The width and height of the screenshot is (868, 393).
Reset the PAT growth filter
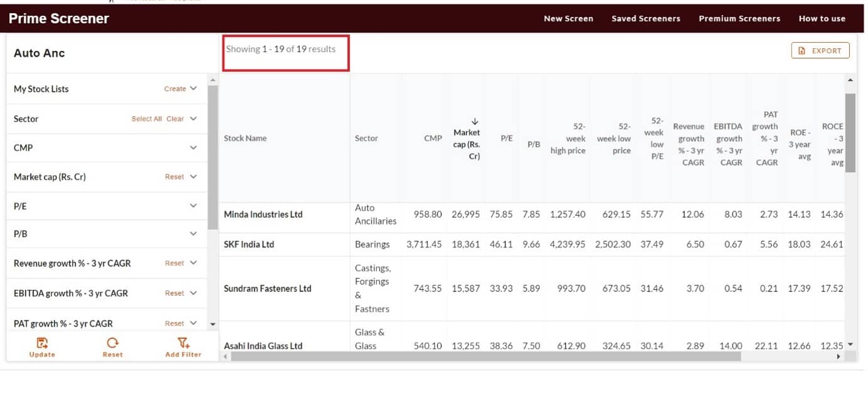174,323
